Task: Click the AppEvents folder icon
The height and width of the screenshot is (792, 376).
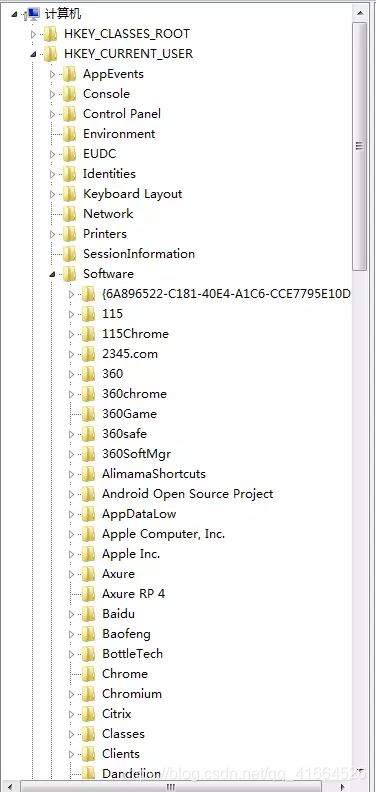Action: tap(69, 74)
